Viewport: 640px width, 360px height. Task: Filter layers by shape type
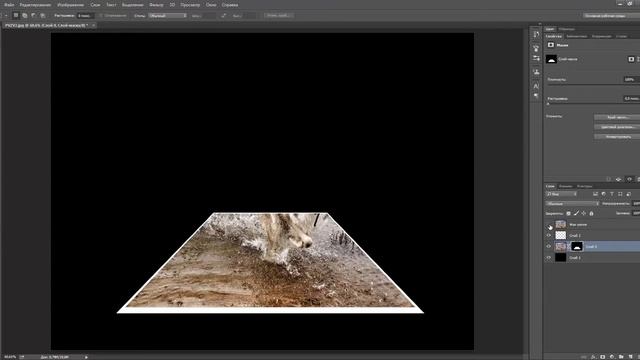coord(620,194)
